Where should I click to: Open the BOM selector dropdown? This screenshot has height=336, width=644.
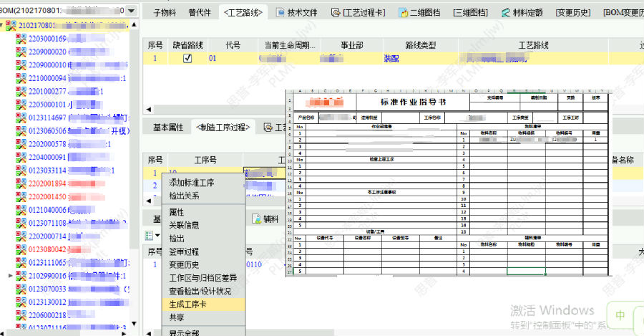click(131, 11)
